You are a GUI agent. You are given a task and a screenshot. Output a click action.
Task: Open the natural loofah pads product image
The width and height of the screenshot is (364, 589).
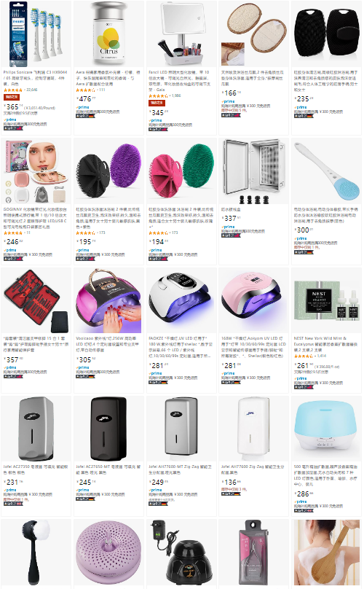(254, 34)
